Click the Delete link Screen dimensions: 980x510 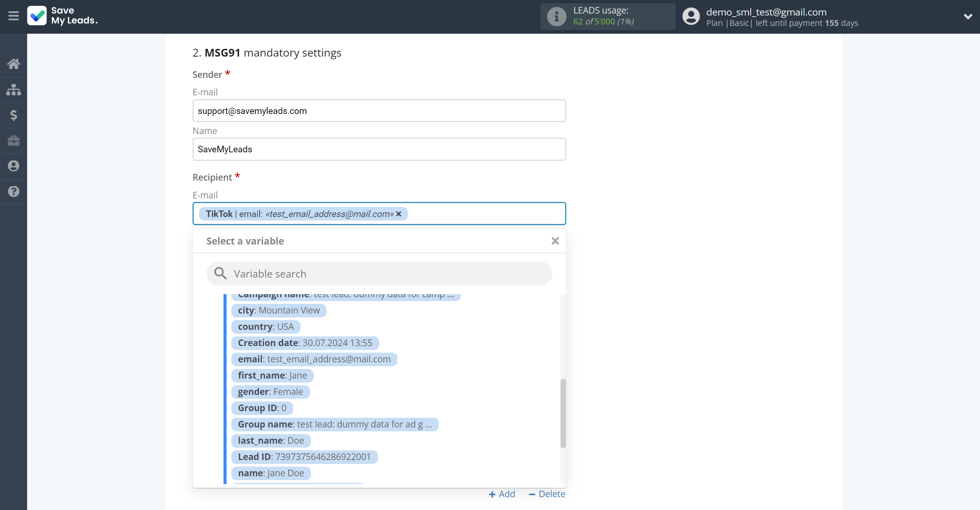click(547, 494)
